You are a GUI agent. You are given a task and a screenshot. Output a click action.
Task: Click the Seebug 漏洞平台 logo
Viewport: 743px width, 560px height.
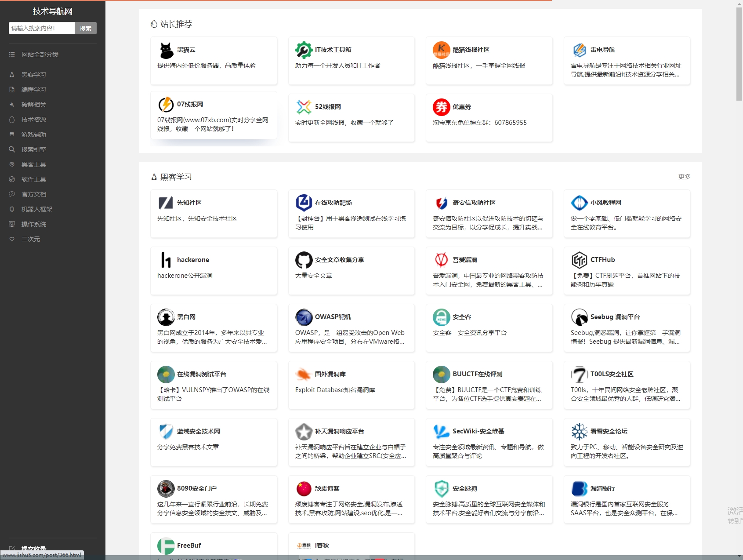tap(580, 317)
